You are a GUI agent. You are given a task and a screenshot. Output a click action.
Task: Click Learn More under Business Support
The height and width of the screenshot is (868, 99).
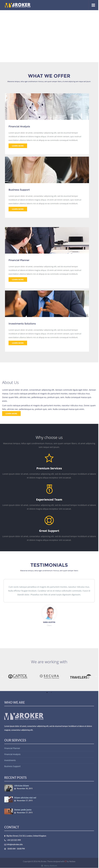tap(18, 209)
